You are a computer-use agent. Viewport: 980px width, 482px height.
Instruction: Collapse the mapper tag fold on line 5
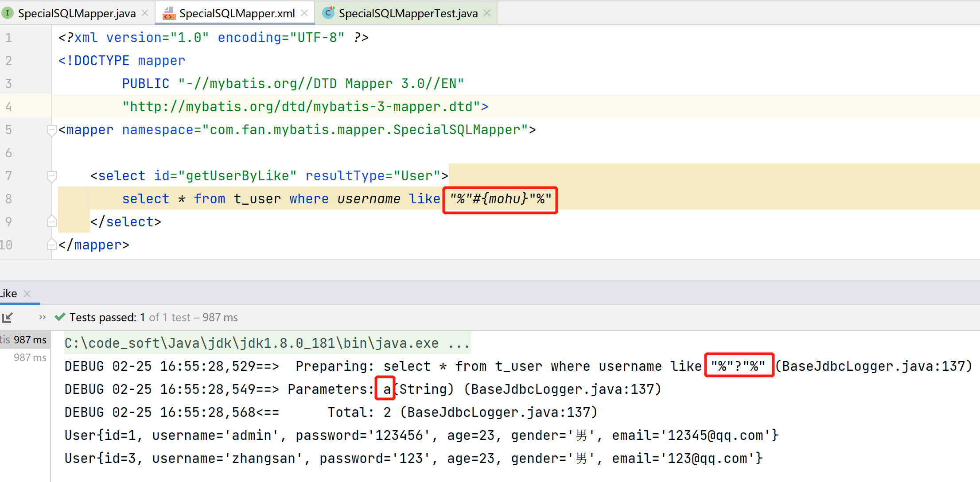52,130
